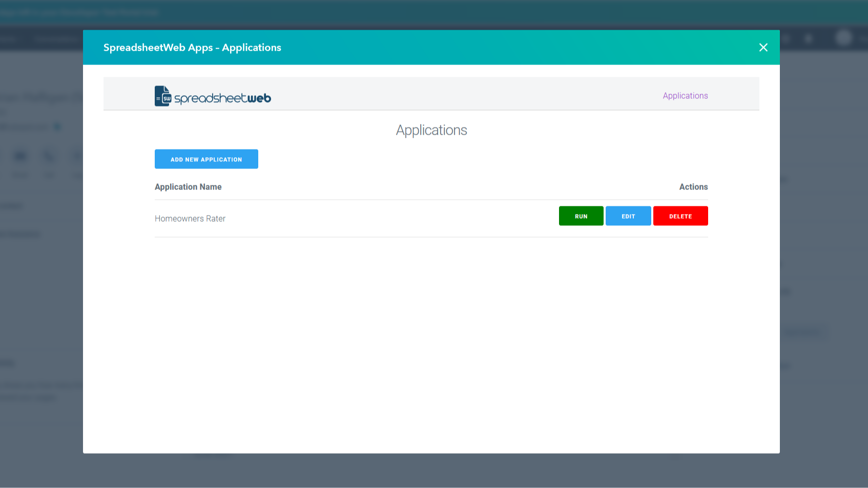Click Add New Application button
This screenshot has height=488, width=868.
(206, 159)
